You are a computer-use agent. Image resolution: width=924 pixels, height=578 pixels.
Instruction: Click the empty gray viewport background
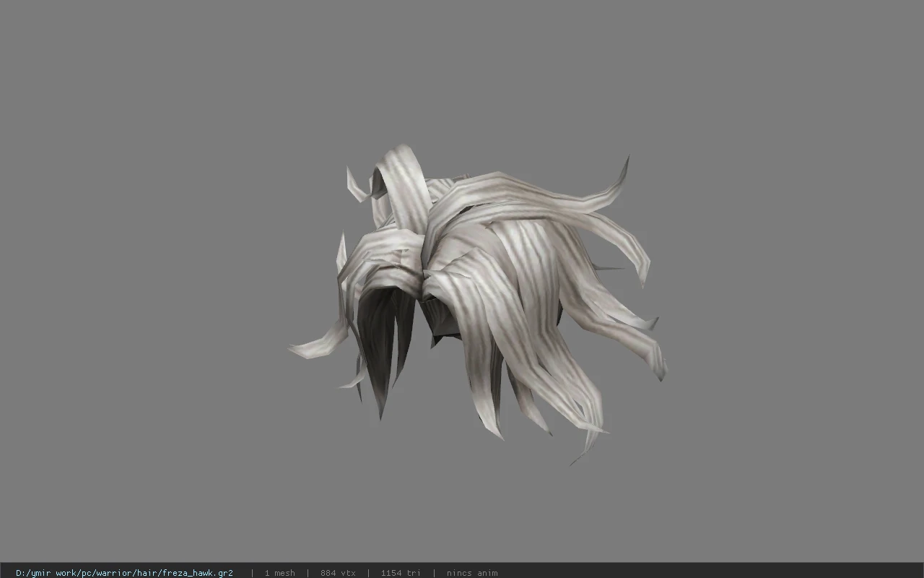(144, 217)
